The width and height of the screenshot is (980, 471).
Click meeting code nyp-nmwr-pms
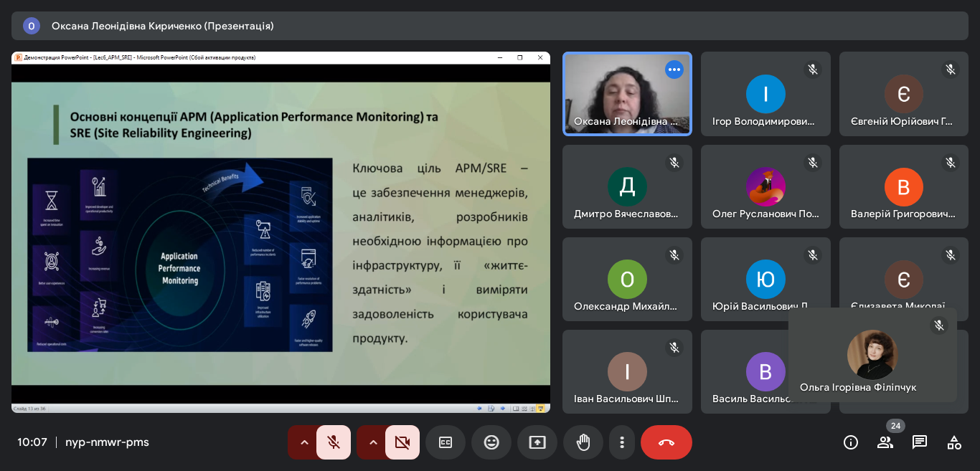(107, 442)
